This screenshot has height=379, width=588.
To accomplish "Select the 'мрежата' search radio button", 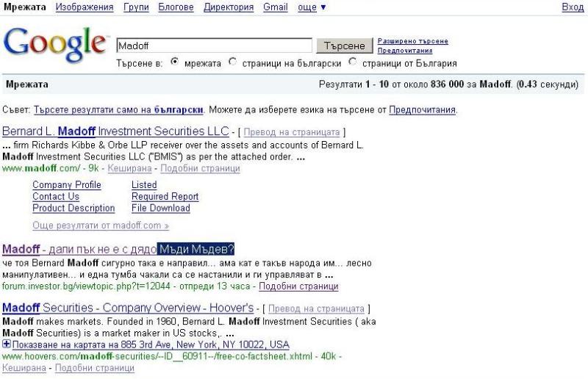I will click(x=174, y=62).
